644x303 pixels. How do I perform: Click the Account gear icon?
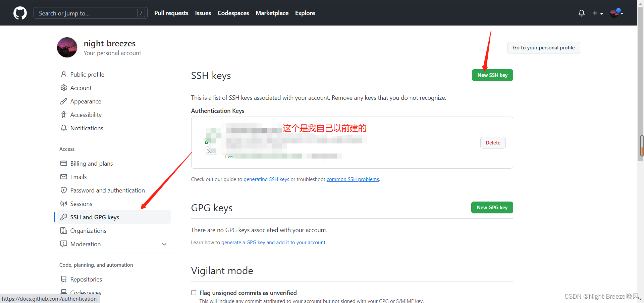[64, 88]
